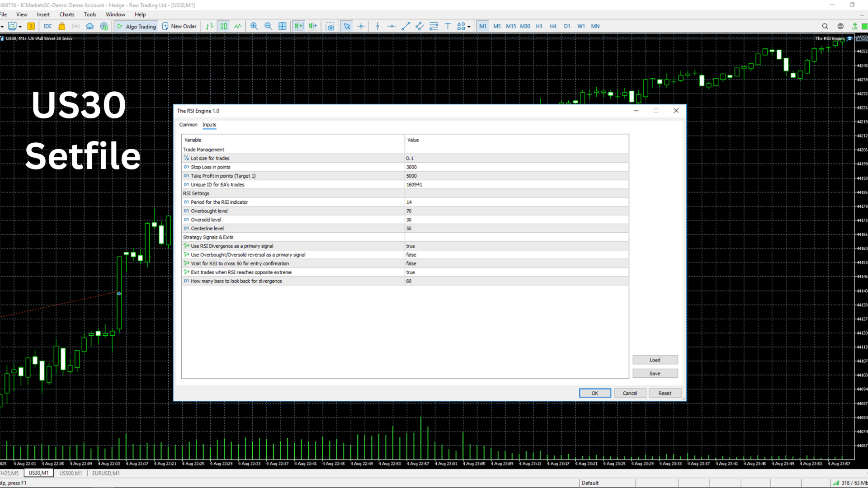Open the Charts menu
868x488 pixels.
coord(67,14)
